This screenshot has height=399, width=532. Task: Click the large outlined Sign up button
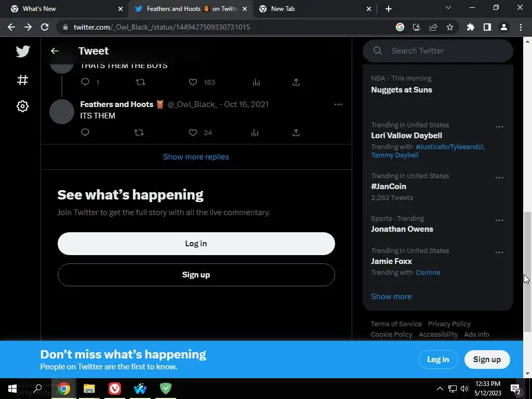(196, 275)
